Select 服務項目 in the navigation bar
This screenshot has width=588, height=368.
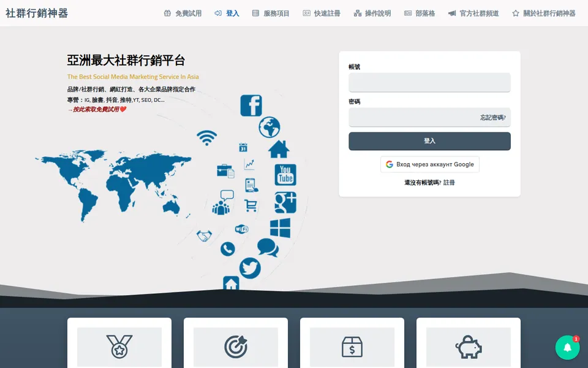coord(271,13)
